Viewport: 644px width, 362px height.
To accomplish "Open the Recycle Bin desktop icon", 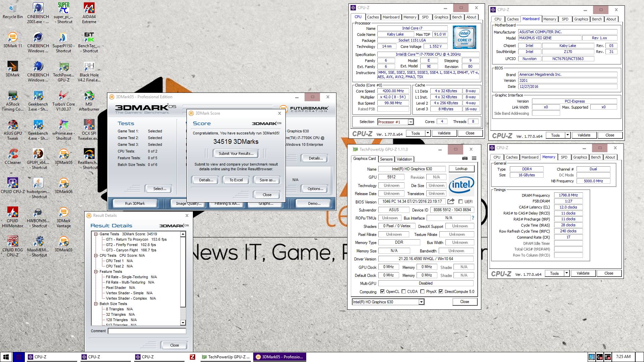I will [x=13, y=11].
